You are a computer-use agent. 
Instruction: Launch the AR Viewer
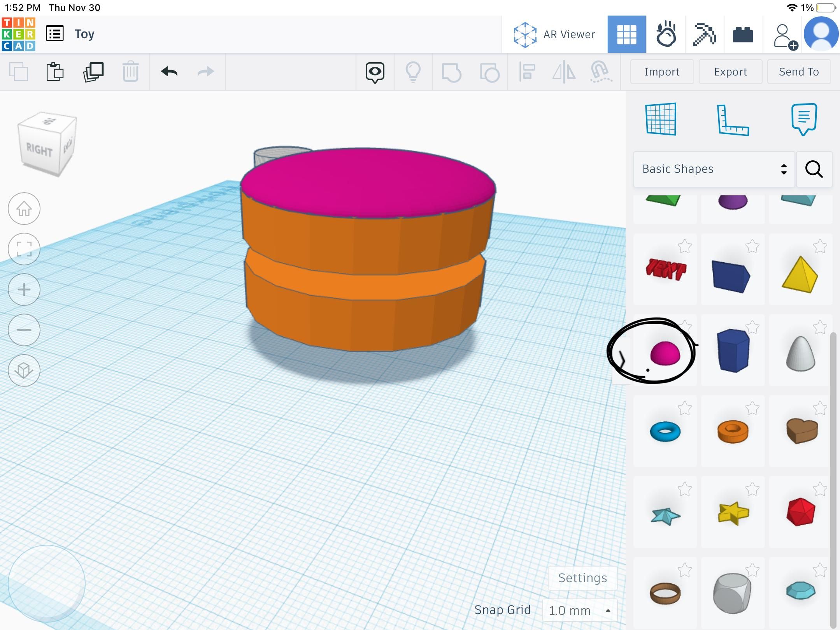click(554, 35)
